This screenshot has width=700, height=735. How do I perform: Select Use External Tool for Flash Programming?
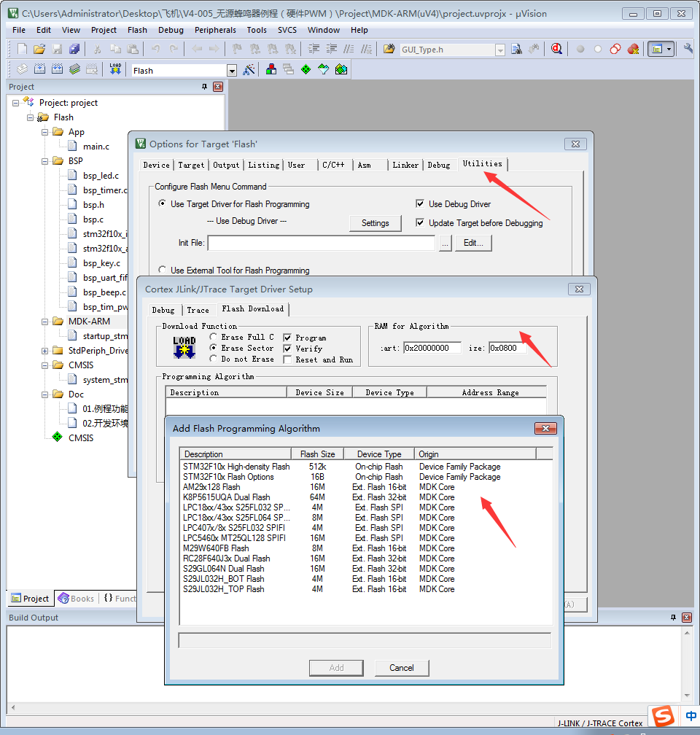[162, 270]
